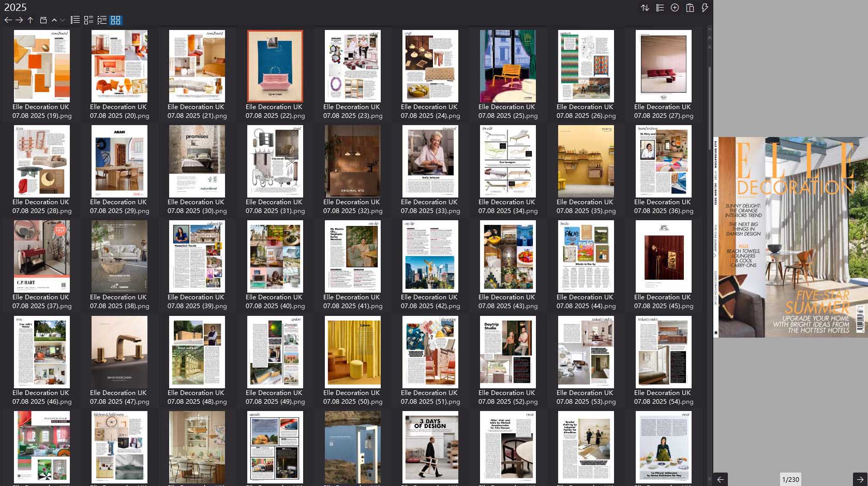Select the 2025 folder title label
The width and height of the screenshot is (868, 486).
click(x=17, y=7)
